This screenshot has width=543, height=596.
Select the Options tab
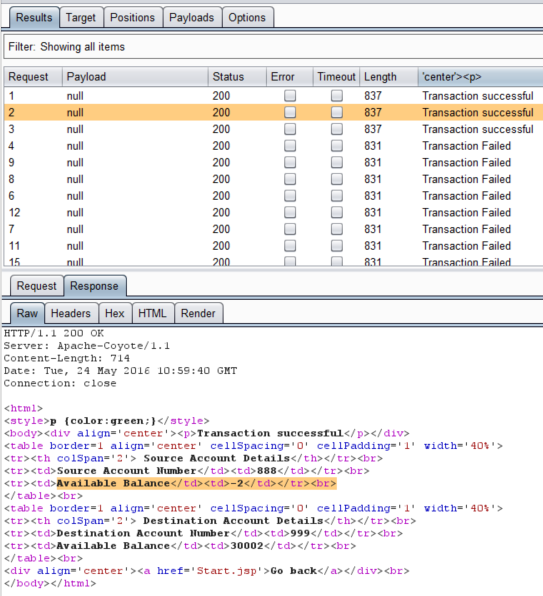click(x=247, y=17)
